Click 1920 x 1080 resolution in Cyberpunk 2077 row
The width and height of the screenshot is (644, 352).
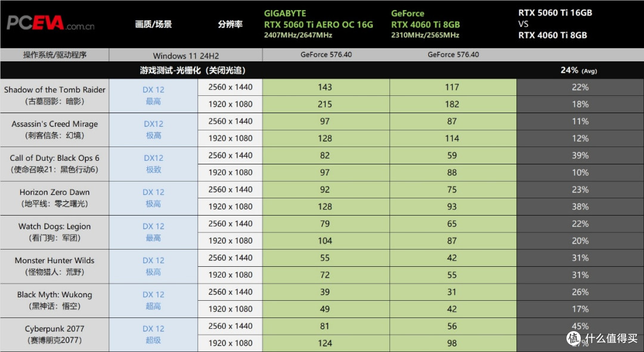click(230, 344)
